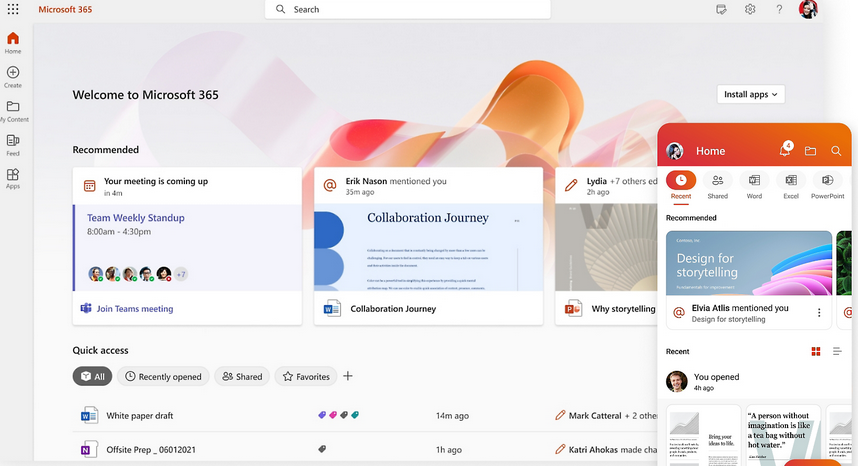
Task: Switch mobile Recent list to list view
Action: [838, 352]
